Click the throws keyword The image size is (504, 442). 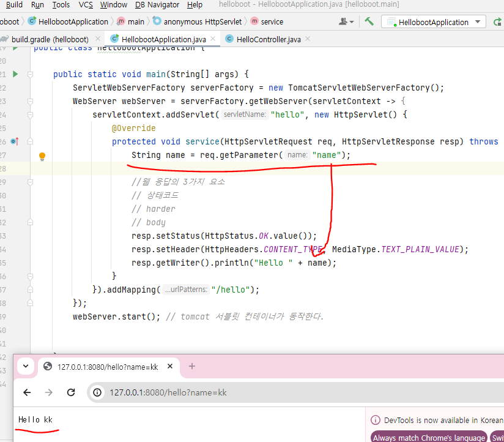483,141
